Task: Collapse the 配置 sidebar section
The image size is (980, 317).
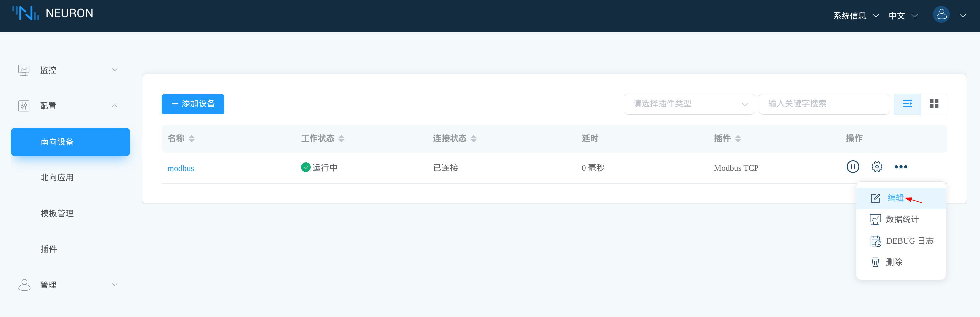Action: (115, 106)
